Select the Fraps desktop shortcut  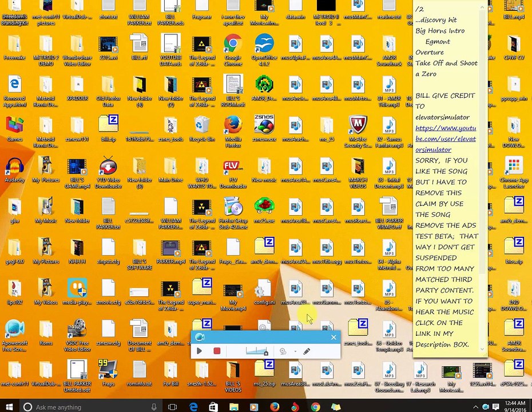coord(108,373)
